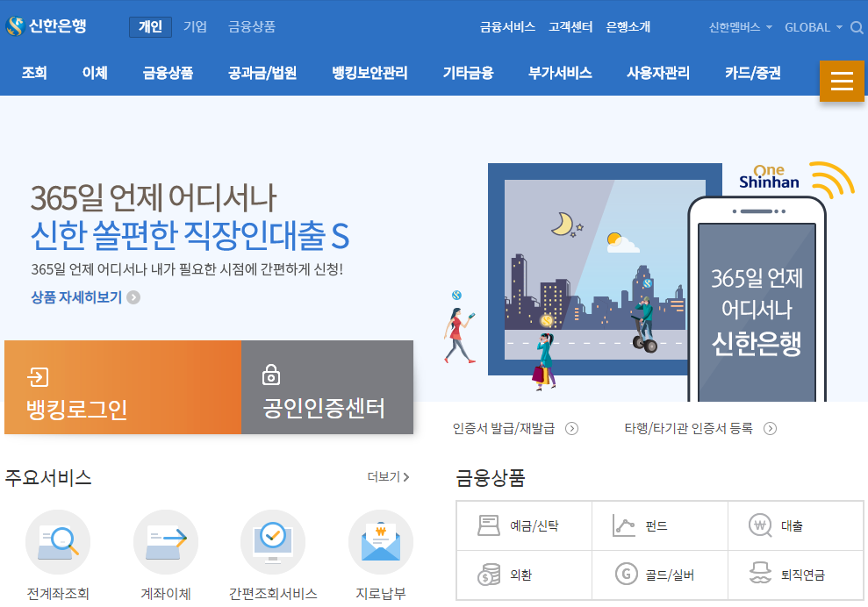Viewport: 868px width, 607px height.
Task: Open the search magnifier icon
Action: tap(857, 28)
